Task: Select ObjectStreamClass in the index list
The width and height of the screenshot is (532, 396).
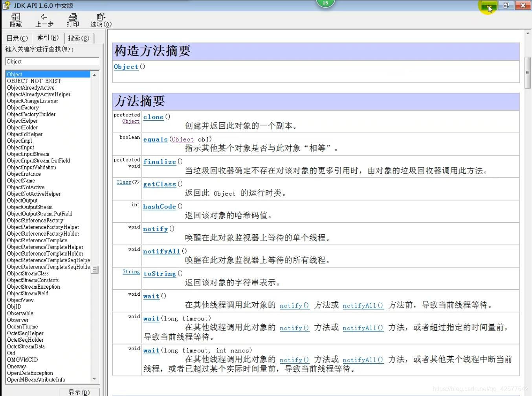Action: 28,273
